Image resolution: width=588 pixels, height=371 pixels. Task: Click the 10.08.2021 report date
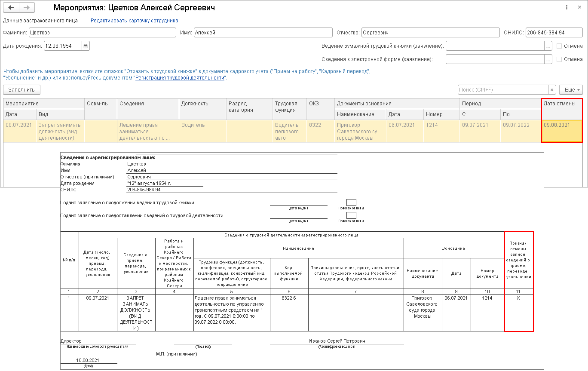coord(88,360)
